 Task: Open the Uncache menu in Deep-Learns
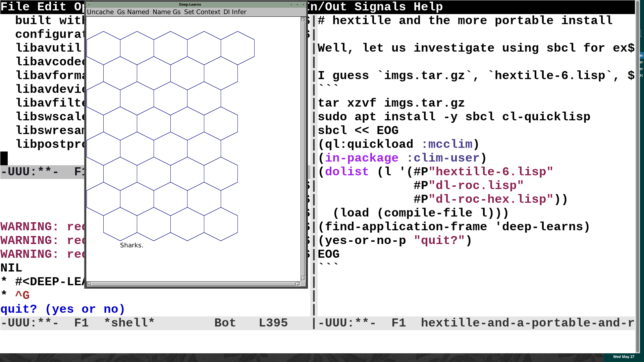(x=100, y=12)
